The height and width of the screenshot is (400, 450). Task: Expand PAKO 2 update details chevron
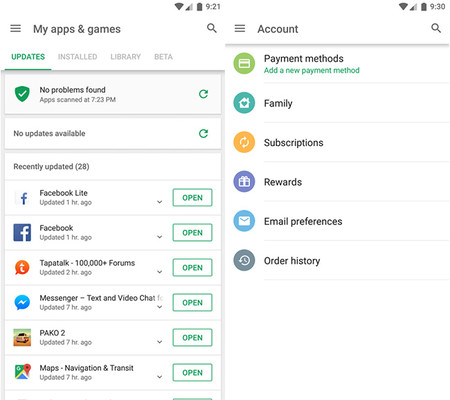click(160, 342)
